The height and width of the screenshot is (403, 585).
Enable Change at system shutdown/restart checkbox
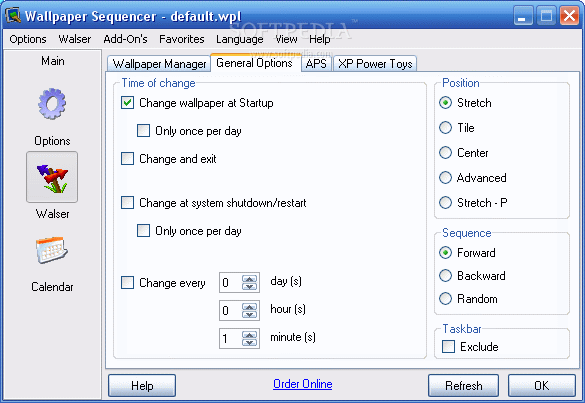(x=127, y=203)
